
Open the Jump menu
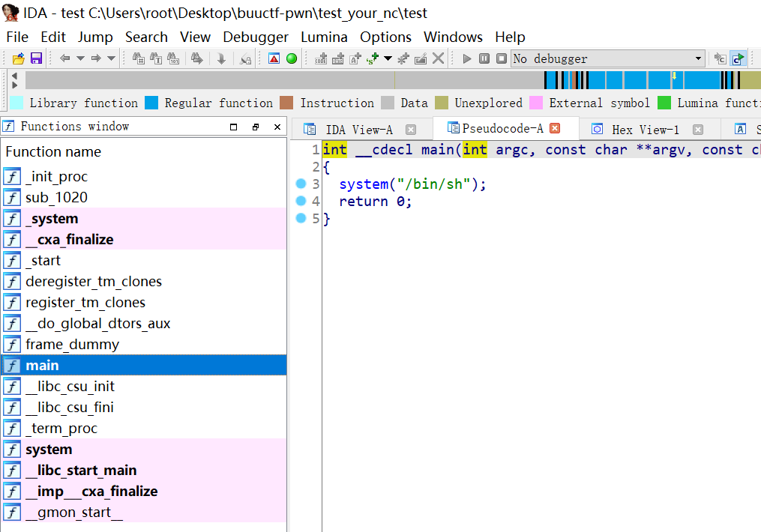point(95,37)
